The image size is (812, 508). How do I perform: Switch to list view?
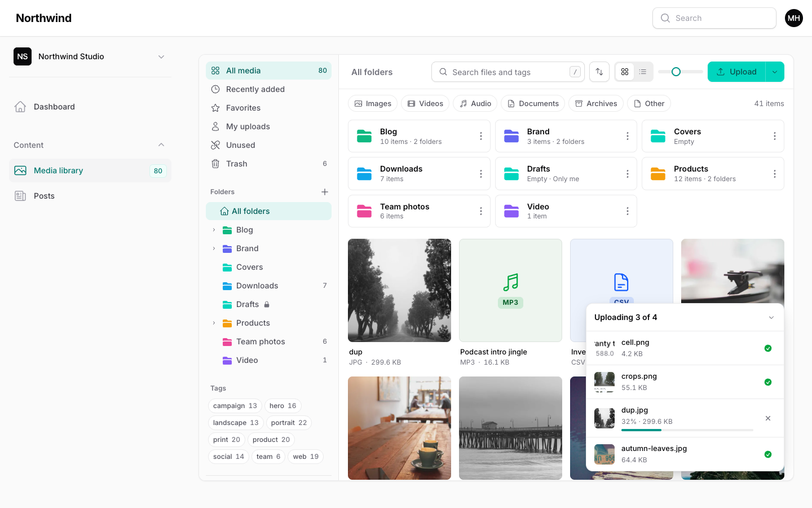click(x=643, y=72)
